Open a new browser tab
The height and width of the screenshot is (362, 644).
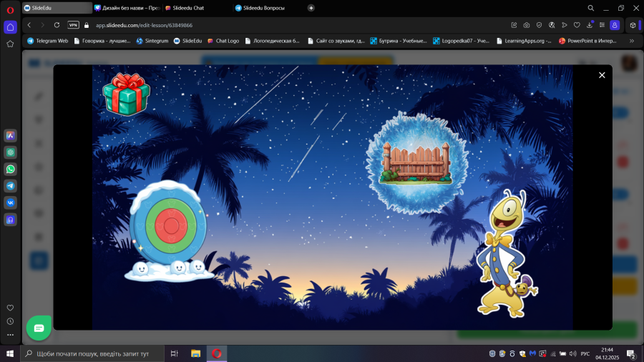coord(311,8)
